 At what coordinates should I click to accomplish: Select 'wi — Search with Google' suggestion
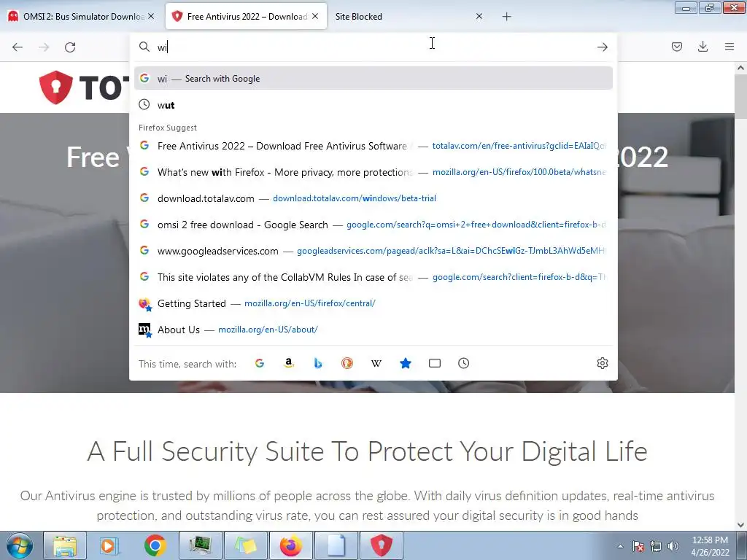point(373,79)
